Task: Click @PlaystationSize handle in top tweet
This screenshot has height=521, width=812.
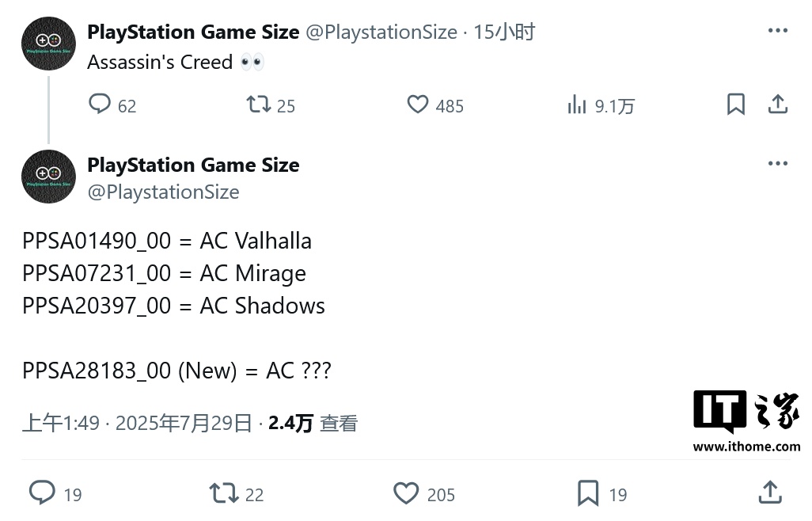Action: (x=381, y=32)
